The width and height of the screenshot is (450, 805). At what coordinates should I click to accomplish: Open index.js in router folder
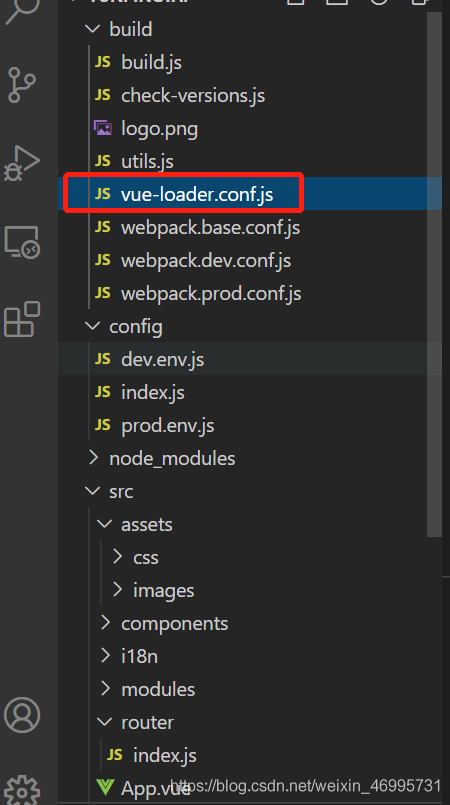(165, 755)
